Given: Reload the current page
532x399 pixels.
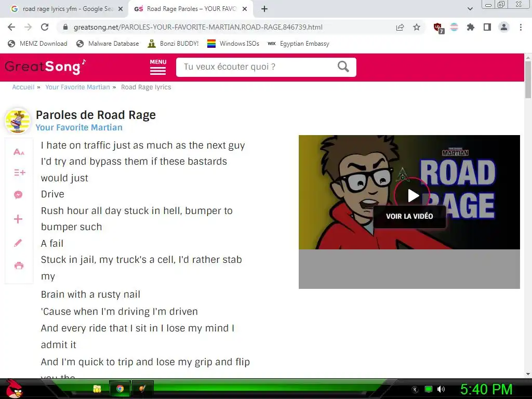Looking at the screenshot, I should (45, 27).
